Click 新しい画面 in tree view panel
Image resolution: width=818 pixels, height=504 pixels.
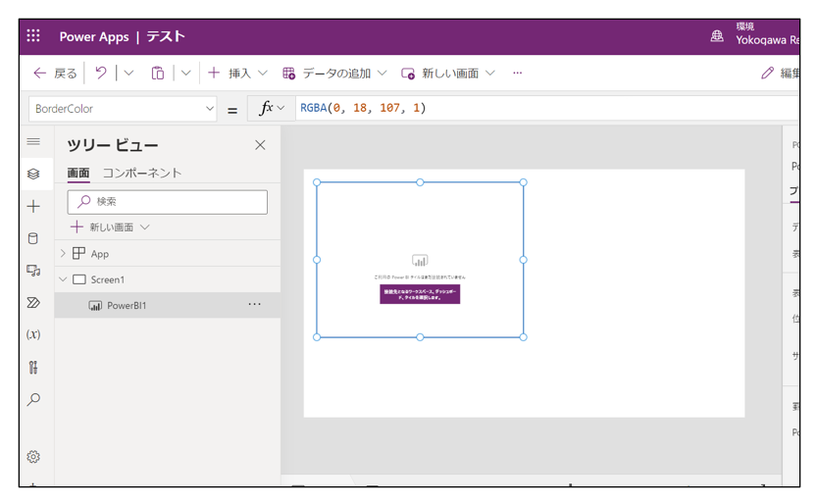pyautogui.click(x=111, y=227)
